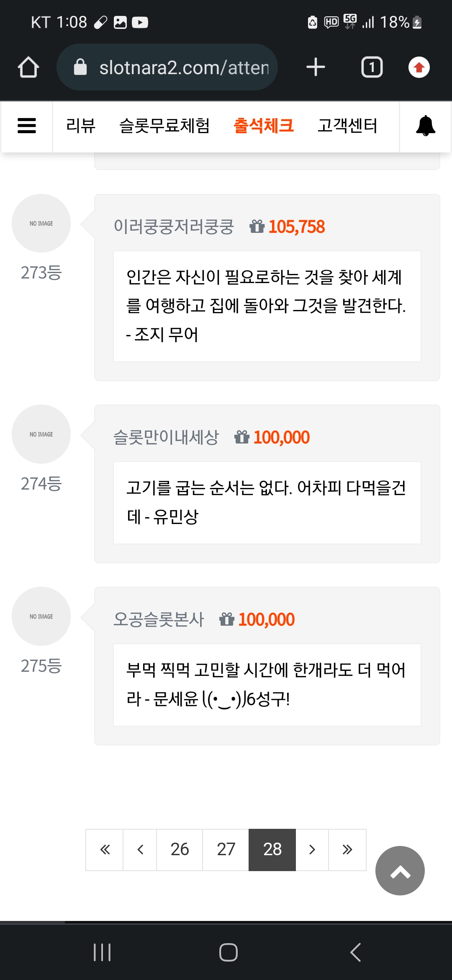452x980 pixels.
Task: Open the hamburger menu
Action: coord(27,126)
